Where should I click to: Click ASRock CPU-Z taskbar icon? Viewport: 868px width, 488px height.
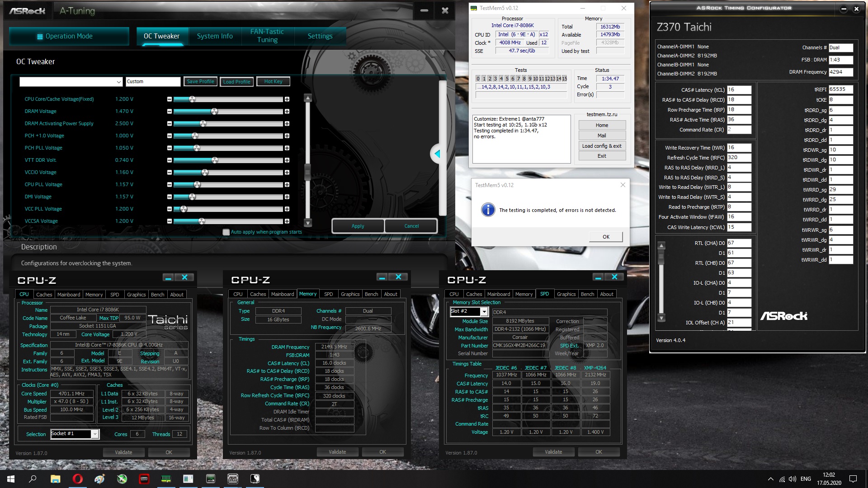232,479
